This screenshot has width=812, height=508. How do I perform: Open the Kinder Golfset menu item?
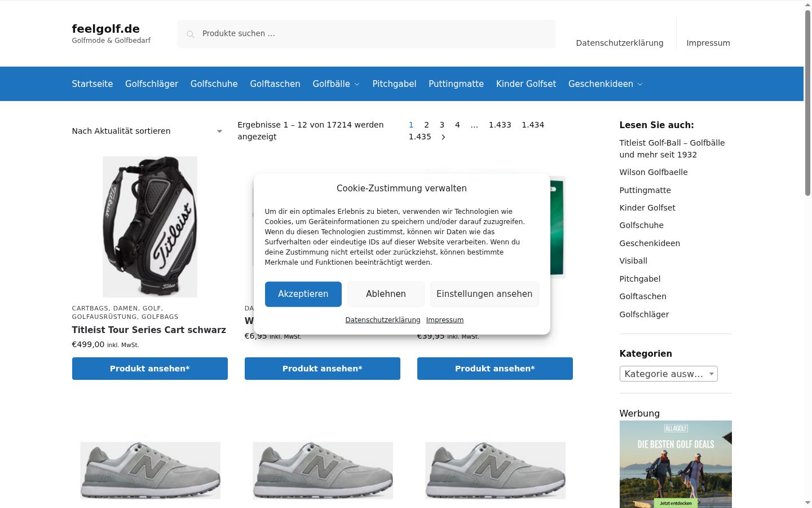[x=526, y=84]
